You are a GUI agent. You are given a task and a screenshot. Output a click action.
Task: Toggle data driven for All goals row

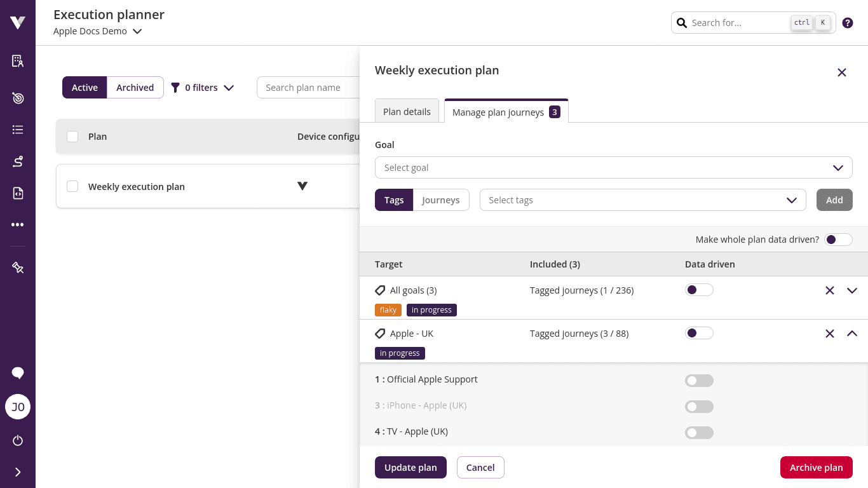pos(699,289)
